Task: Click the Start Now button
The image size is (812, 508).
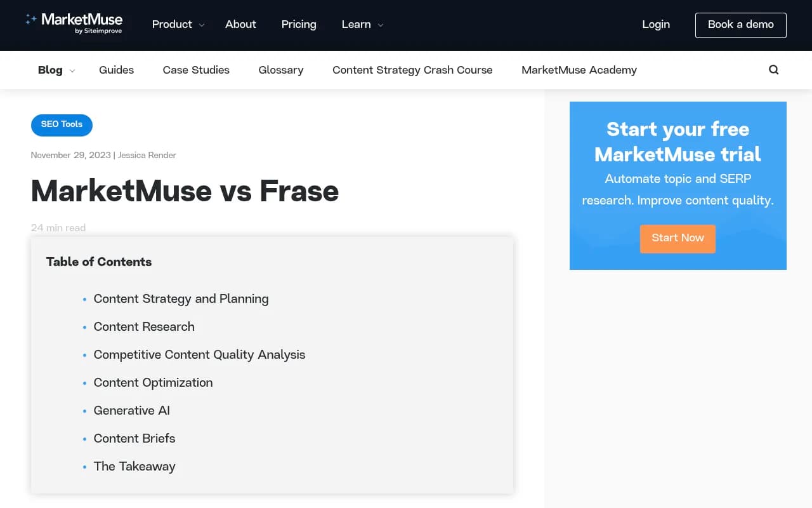Action: tap(678, 238)
